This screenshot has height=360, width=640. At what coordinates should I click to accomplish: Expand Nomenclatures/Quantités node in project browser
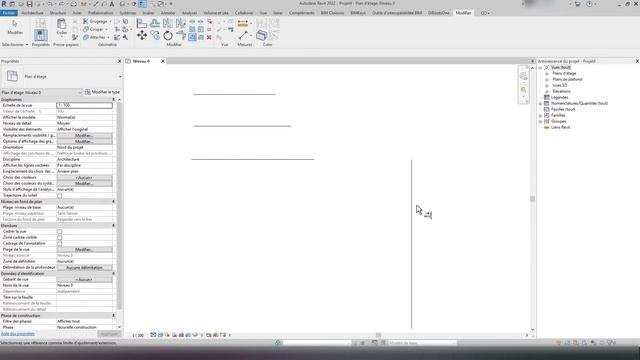click(540, 104)
